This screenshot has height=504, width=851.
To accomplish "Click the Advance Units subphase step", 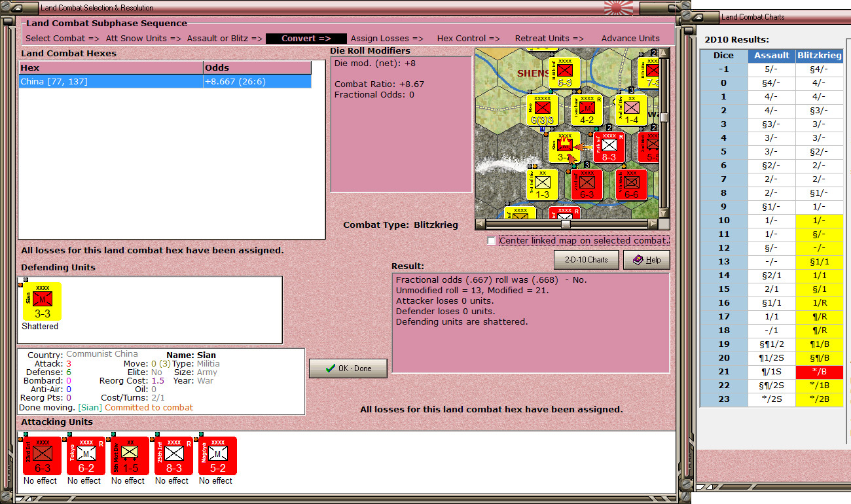I will (630, 39).
